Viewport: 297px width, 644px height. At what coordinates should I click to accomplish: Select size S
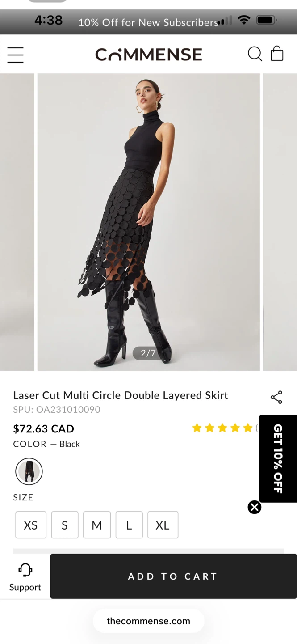click(65, 525)
